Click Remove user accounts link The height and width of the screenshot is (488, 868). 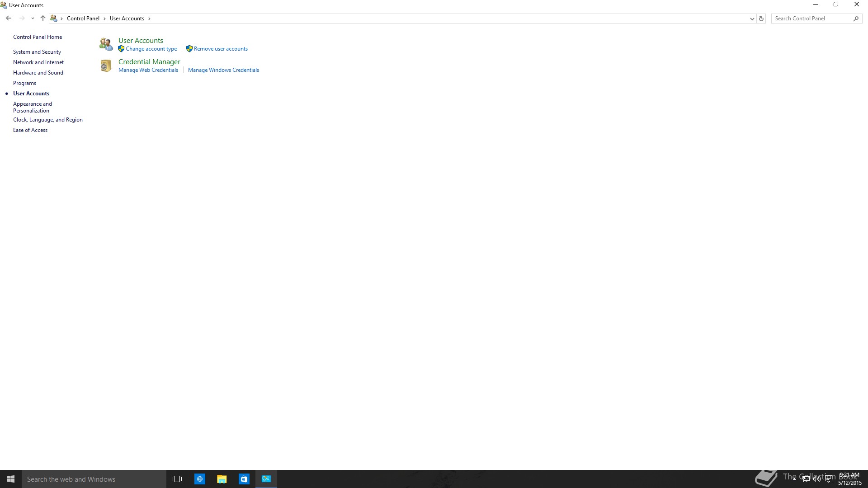click(221, 49)
